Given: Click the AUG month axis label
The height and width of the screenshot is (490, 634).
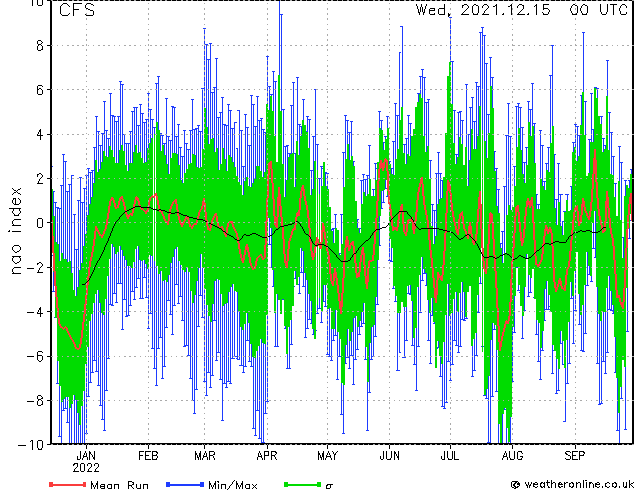Looking at the screenshot, I should [512, 456].
